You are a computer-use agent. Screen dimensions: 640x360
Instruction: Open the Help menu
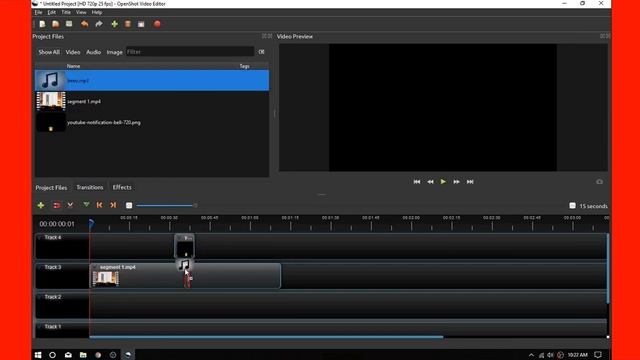coord(97,12)
